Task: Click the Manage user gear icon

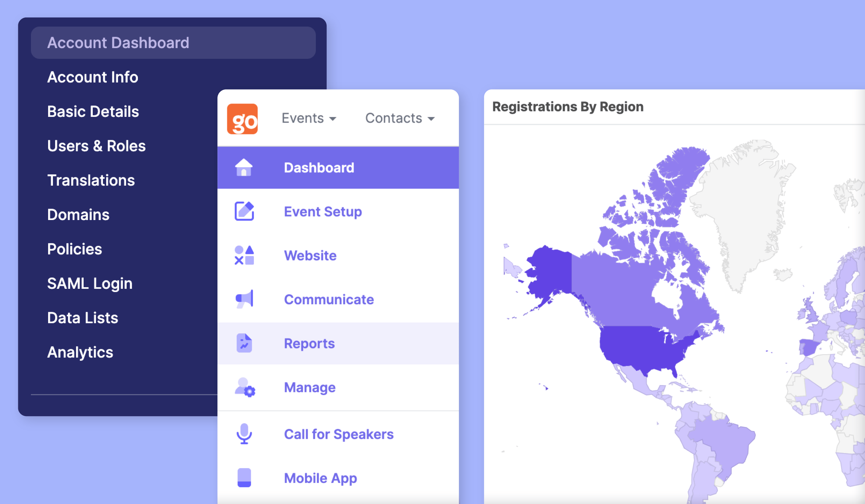Action: [x=245, y=387]
